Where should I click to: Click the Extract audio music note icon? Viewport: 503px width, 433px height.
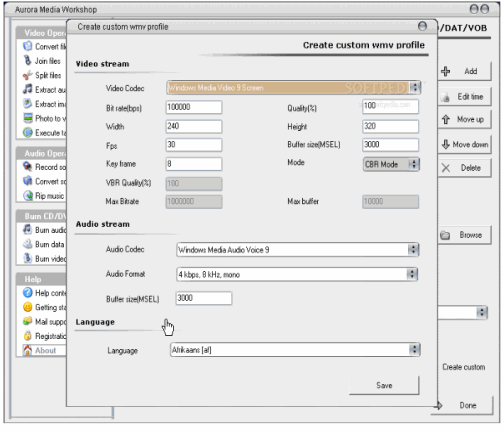[27, 89]
